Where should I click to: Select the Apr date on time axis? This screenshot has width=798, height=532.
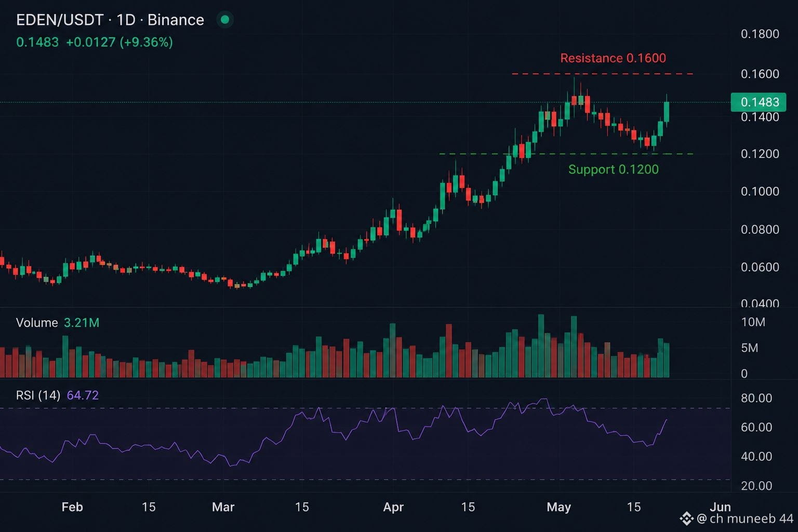click(393, 507)
